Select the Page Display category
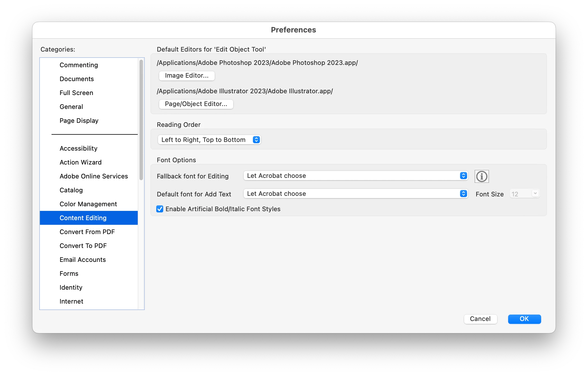This screenshot has width=588, height=376. [x=79, y=121]
